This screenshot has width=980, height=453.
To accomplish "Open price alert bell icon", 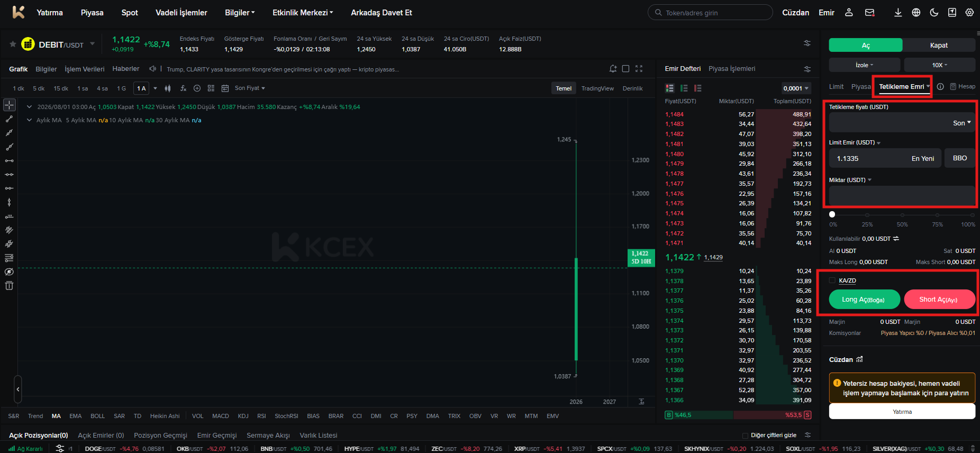I will pyautogui.click(x=613, y=69).
